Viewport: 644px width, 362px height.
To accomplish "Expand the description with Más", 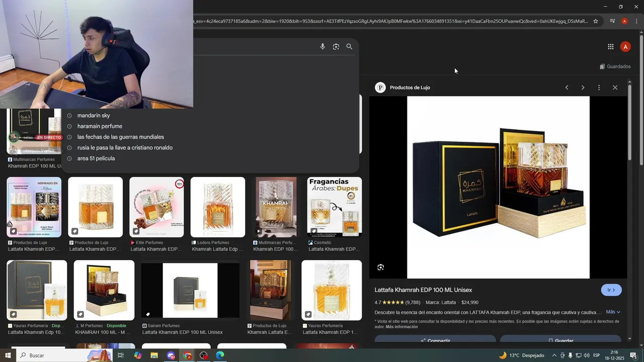I will click(x=613, y=312).
